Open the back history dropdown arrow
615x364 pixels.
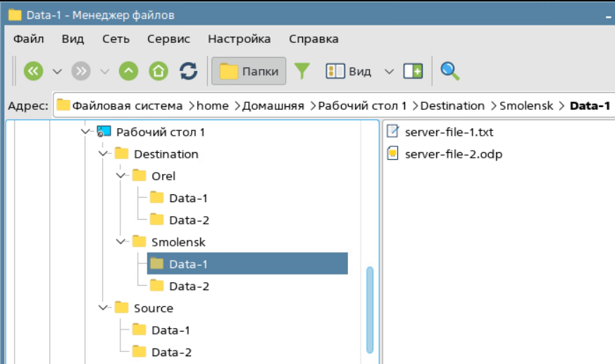57,71
